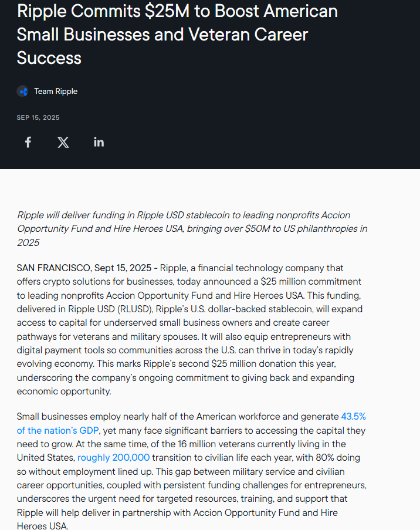Click the author byline row
This screenshot has height=530, width=420.
(47, 91)
